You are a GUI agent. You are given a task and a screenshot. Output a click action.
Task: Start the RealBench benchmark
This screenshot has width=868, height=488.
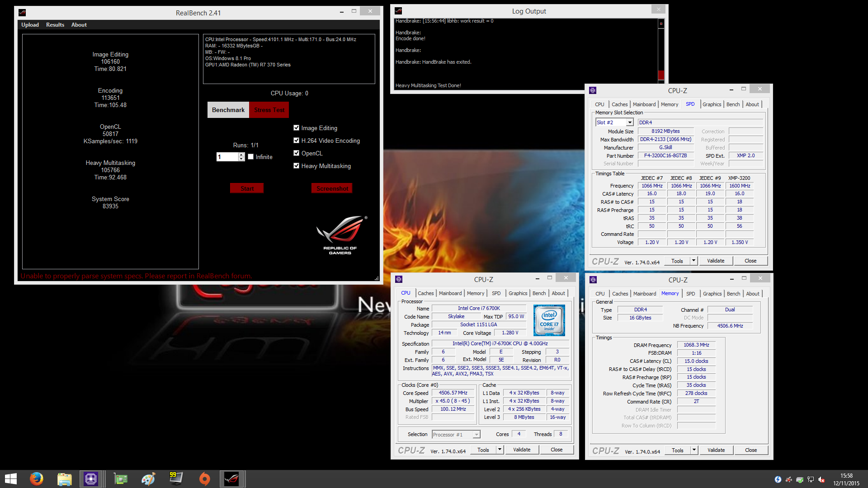click(247, 188)
